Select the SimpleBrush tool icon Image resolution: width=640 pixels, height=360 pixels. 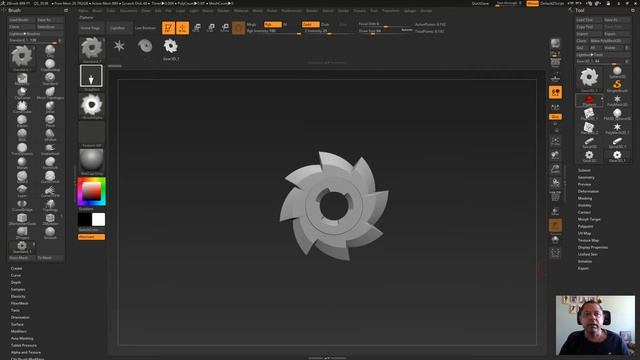coord(617,86)
